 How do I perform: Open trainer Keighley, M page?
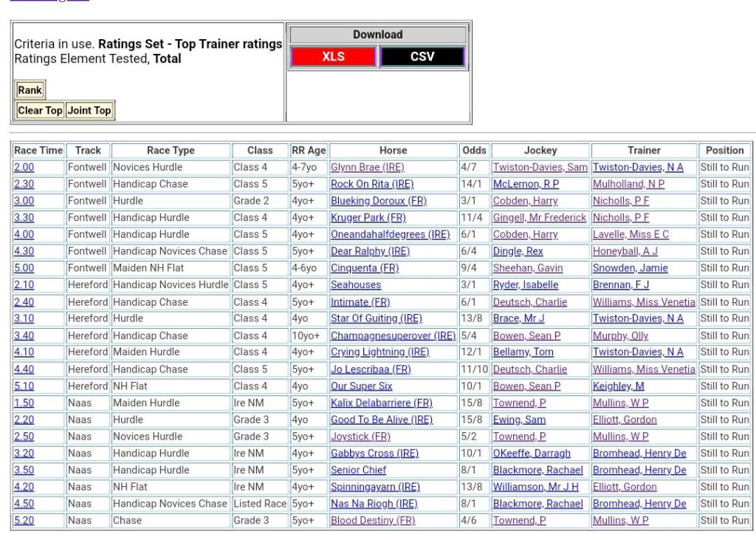click(618, 386)
